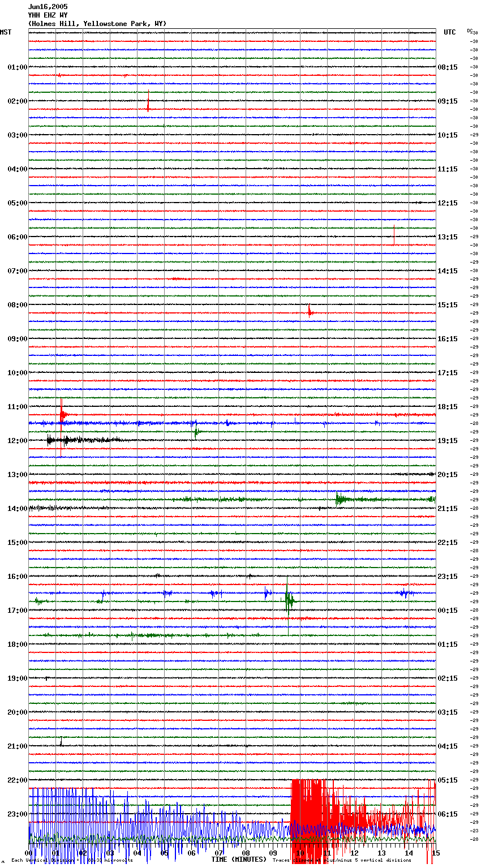Click the TIME (MINUTES) axis title

[239, 860]
